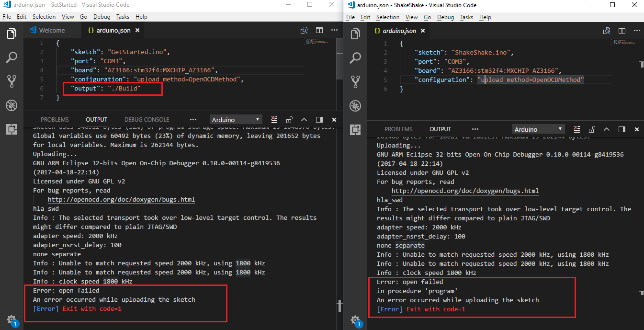The width and height of the screenshot is (644, 330).
Task: Open Search view in GetStarted window
Action: point(11,57)
